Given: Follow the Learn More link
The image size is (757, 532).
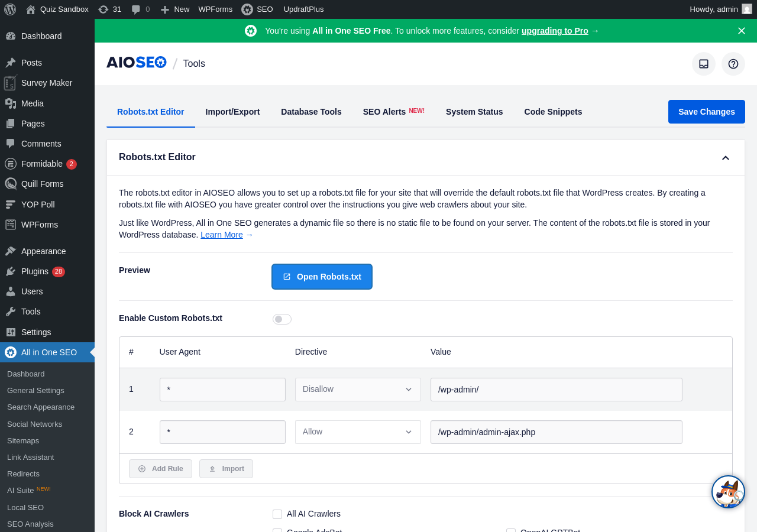Looking at the screenshot, I should click(x=222, y=235).
